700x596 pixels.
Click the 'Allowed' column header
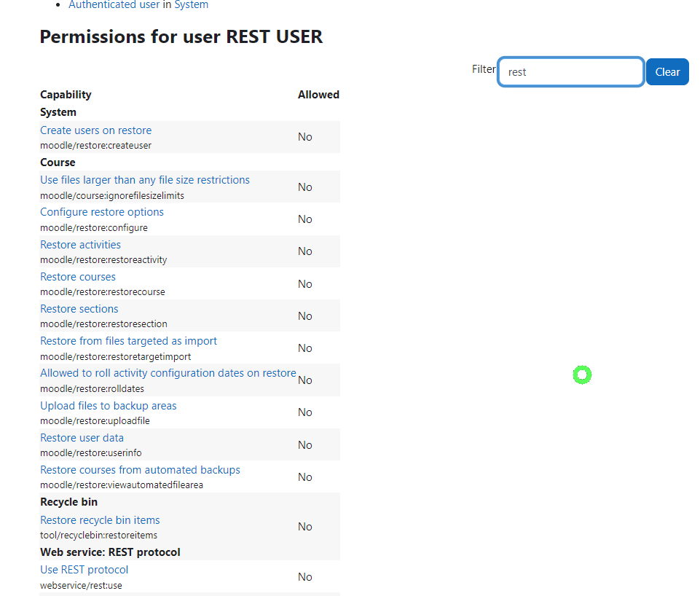pos(319,95)
